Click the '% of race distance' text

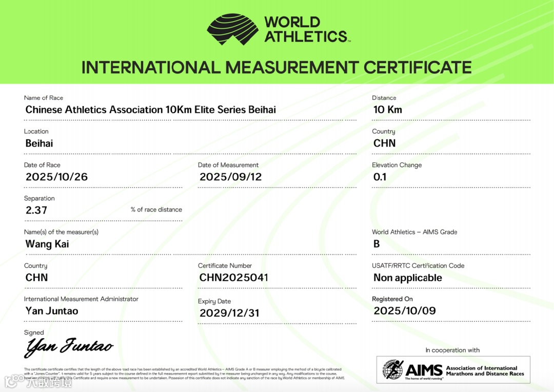pos(156,210)
